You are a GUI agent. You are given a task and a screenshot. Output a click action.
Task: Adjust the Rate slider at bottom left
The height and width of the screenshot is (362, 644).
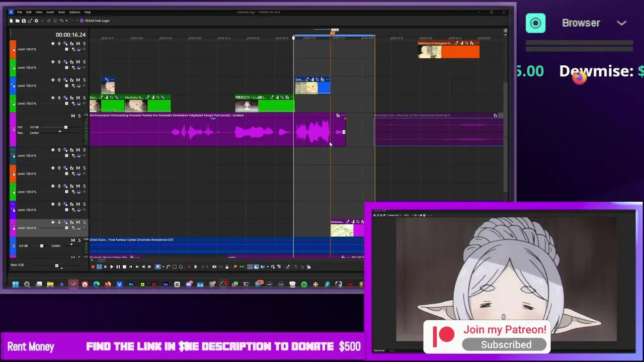point(56,265)
